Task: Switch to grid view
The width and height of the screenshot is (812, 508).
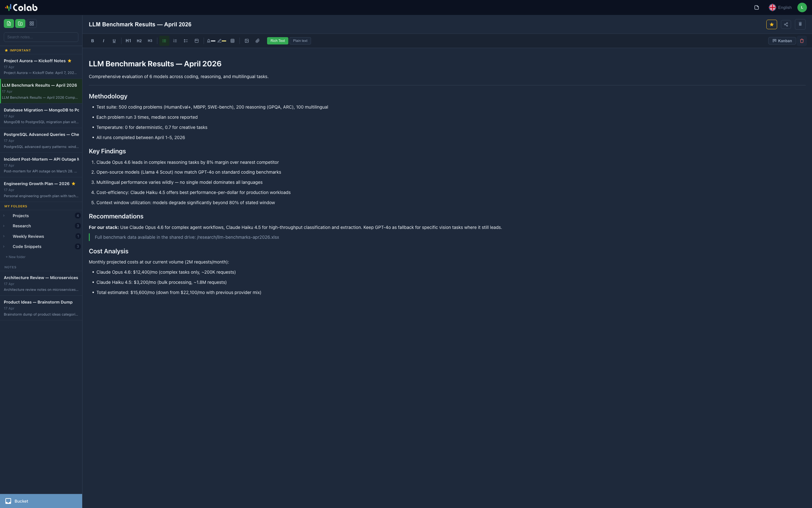Action: click(31, 23)
